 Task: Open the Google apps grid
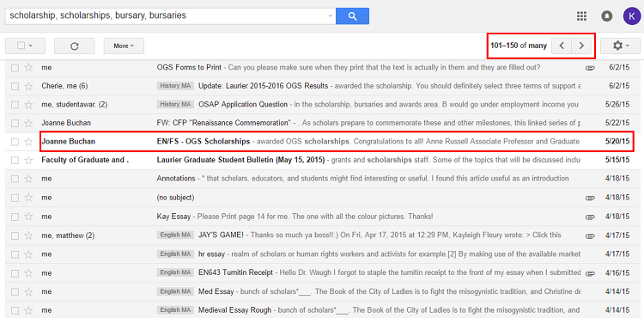click(581, 16)
